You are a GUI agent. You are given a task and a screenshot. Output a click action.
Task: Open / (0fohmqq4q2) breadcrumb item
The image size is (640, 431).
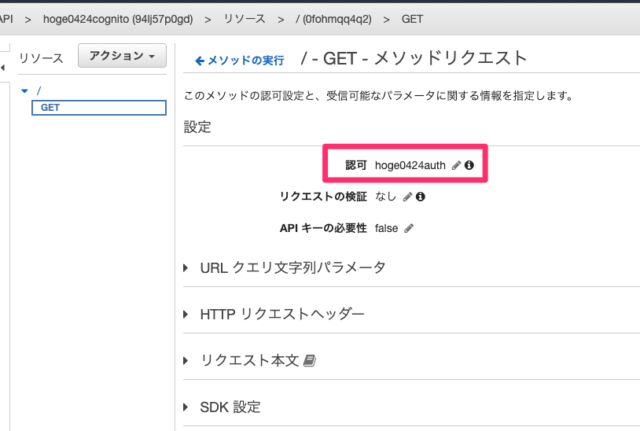334,19
